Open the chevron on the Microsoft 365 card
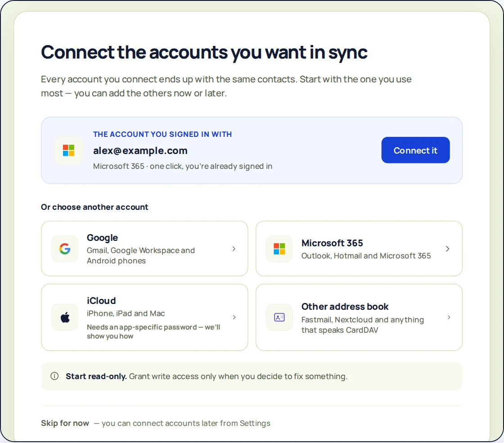The height and width of the screenshot is (443, 504). 447,249
